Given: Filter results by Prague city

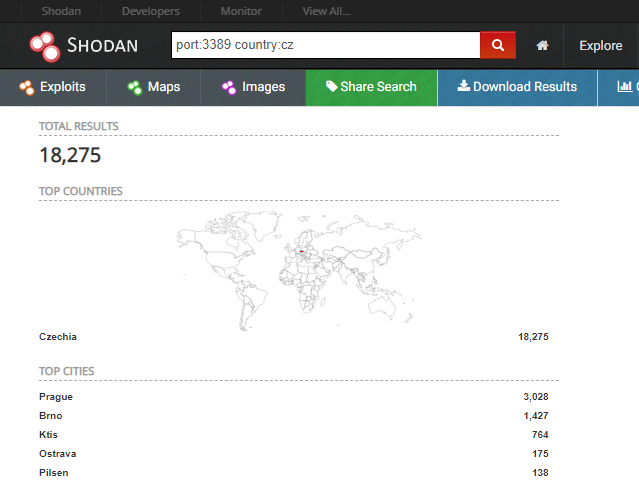Looking at the screenshot, I should [56, 397].
